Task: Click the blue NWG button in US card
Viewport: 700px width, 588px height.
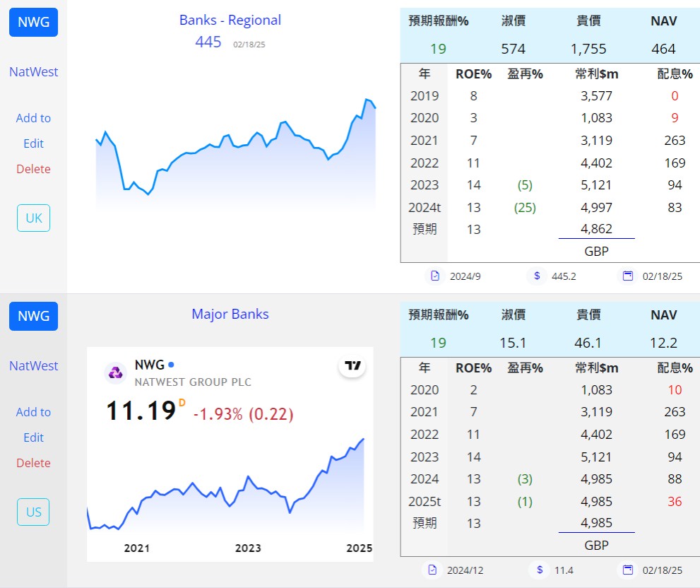Action: tap(33, 316)
